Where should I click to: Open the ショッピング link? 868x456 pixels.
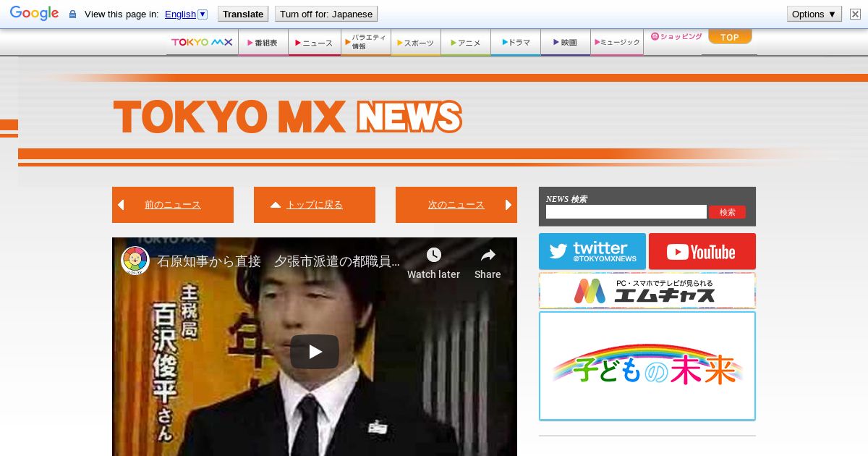tap(676, 36)
